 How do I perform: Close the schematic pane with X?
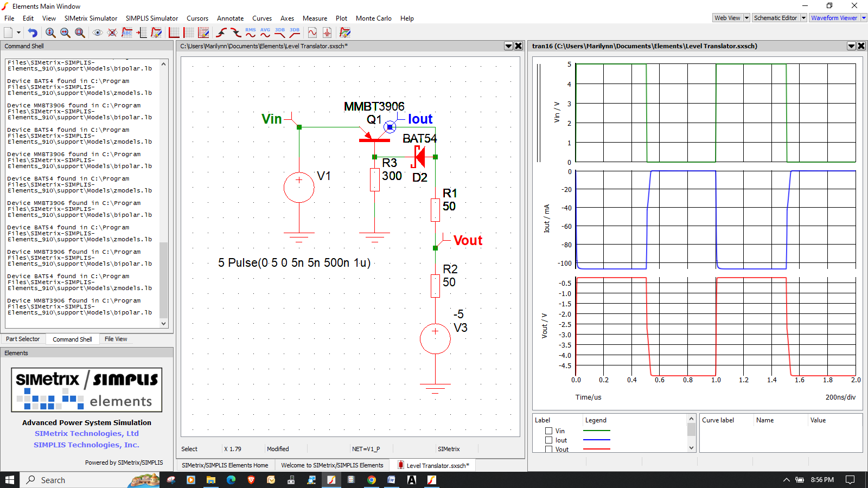point(519,46)
